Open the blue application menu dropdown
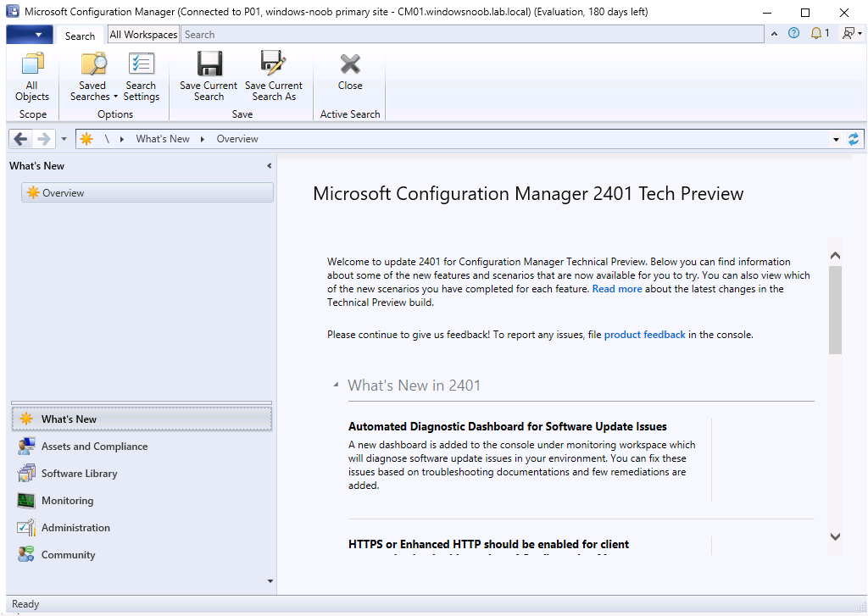This screenshot has width=868, height=616. pos(30,35)
